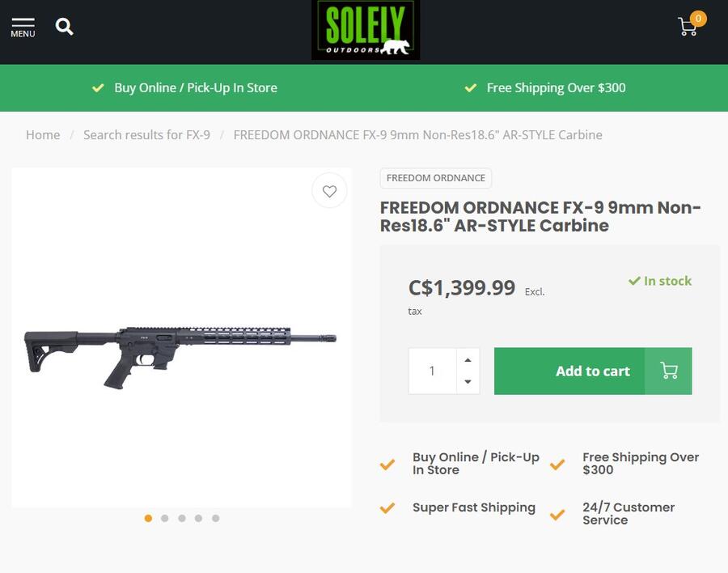Select the fourth image carousel dot
The image size is (728, 573).
click(x=199, y=518)
